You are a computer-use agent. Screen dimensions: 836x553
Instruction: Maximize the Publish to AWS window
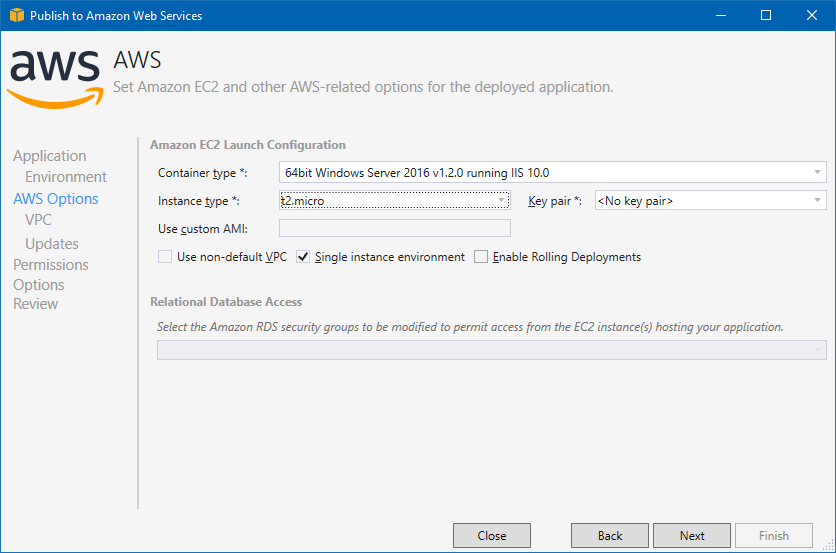[x=766, y=15]
